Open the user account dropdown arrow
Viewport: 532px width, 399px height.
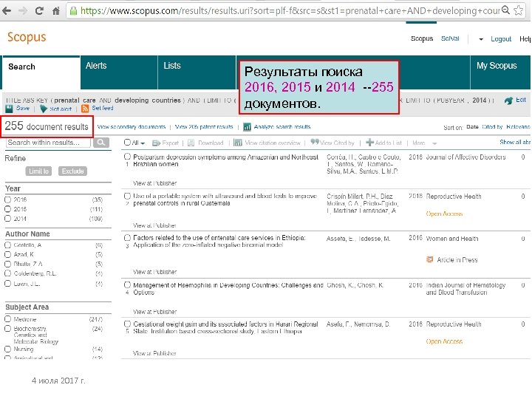[481, 39]
